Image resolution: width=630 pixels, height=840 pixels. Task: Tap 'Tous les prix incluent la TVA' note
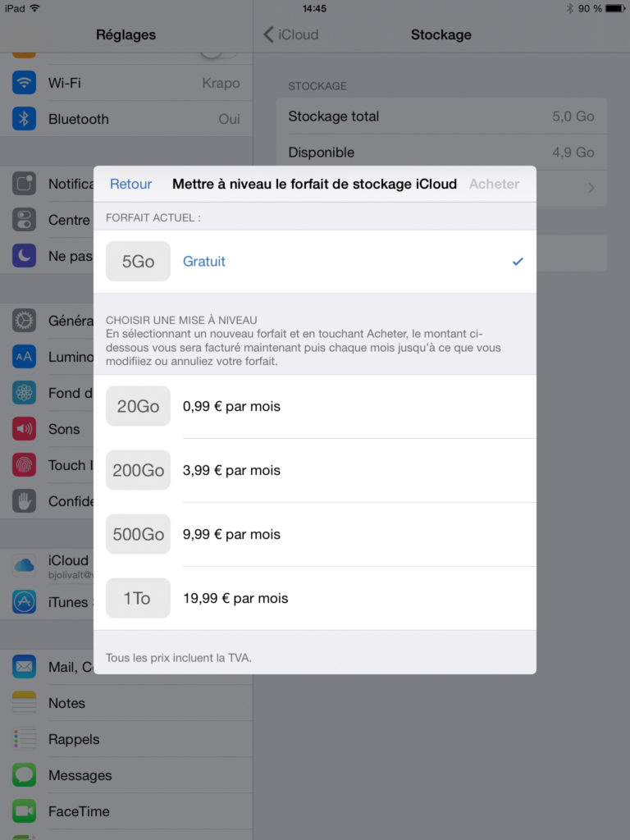click(178, 657)
